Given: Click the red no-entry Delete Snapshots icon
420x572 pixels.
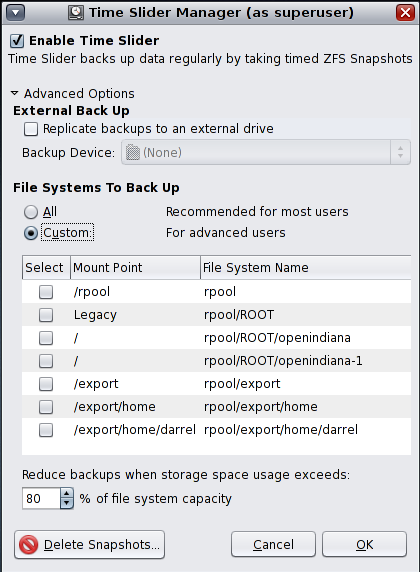Looking at the screenshot, I should point(29,545).
